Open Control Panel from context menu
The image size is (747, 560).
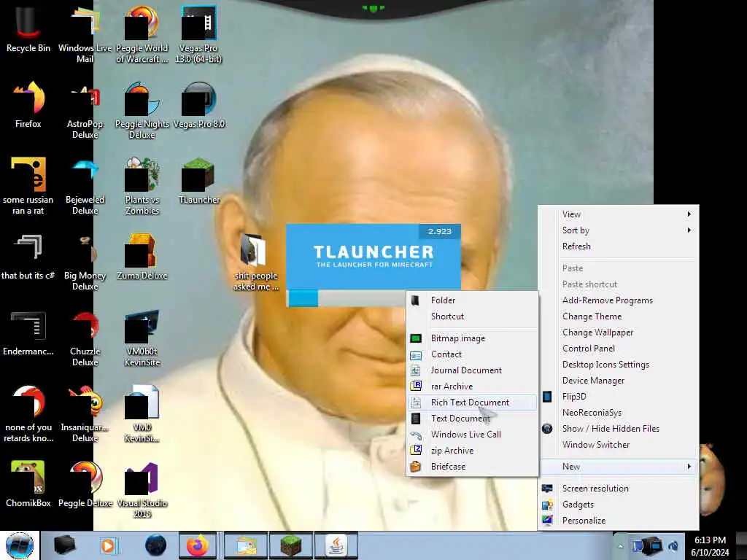pyautogui.click(x=619, y=349)
